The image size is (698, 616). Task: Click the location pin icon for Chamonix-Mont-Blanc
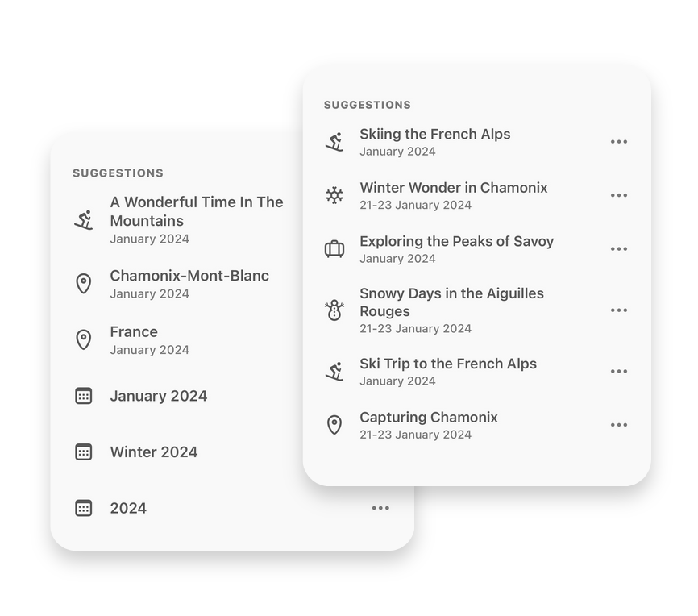(x=84, y=284)
